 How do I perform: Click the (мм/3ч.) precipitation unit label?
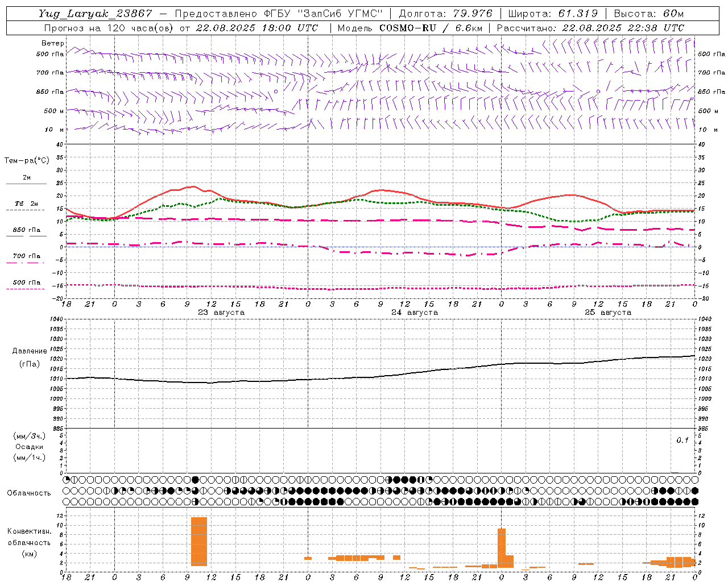[30, 436]
